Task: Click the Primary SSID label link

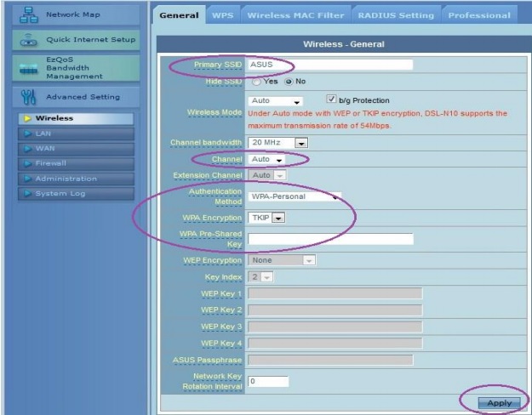Action: click(218, 65)
